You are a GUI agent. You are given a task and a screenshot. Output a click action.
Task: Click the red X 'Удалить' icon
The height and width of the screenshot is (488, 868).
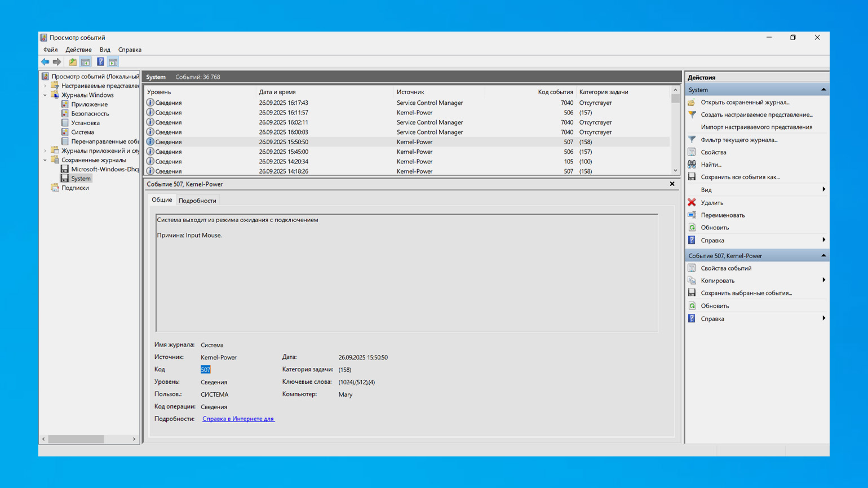click(692, 202)
